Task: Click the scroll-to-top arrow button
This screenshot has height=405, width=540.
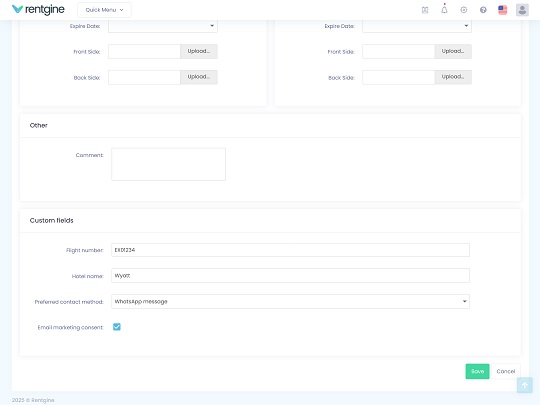Action: 525,385
